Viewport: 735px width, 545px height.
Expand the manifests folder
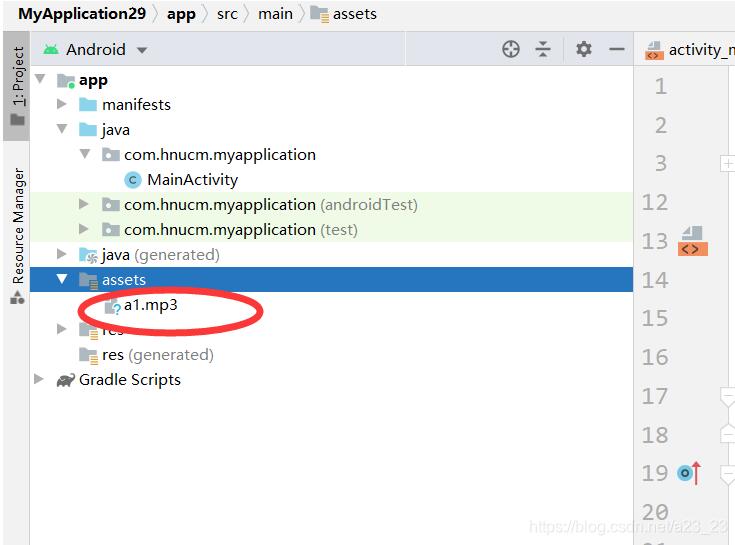click(x=61, y=104)
